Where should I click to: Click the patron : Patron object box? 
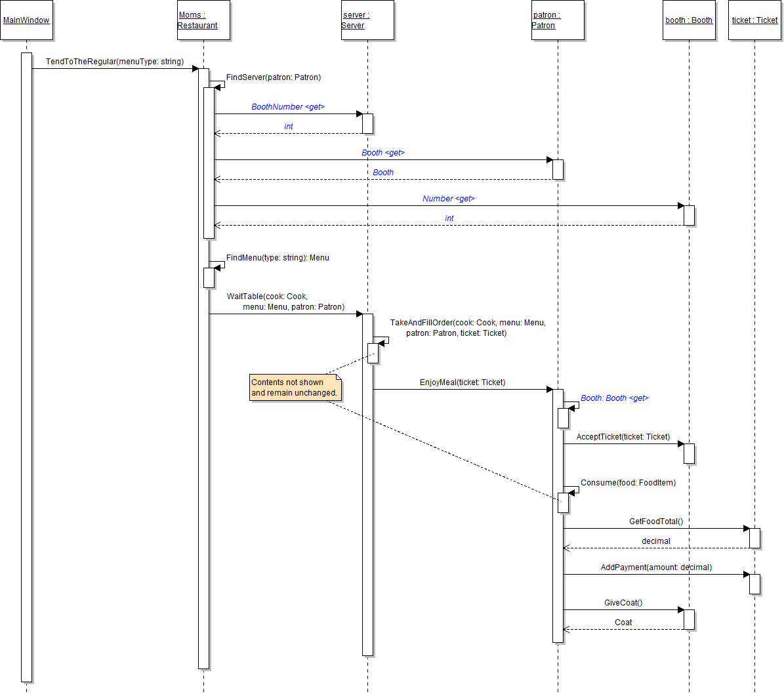tap(558, 20)
